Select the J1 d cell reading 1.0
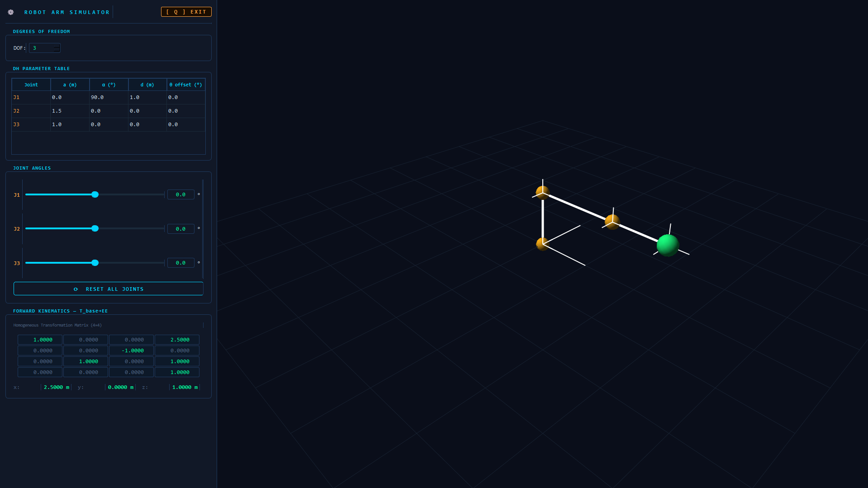The height and width of the screenshot is (488, 868). [x=147, y=97]
